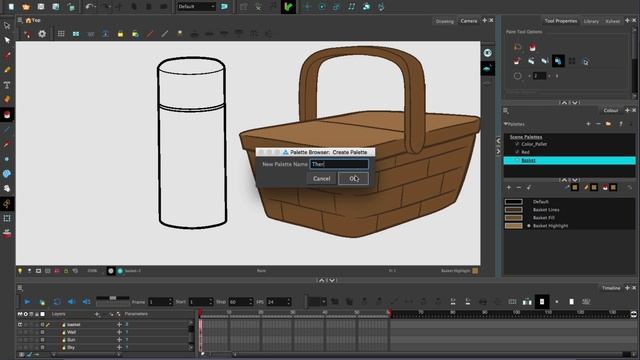This screenshot has width=640, height=360.
Task: Open the Colour view hamburger menu
Action: (x=506, y=111)
